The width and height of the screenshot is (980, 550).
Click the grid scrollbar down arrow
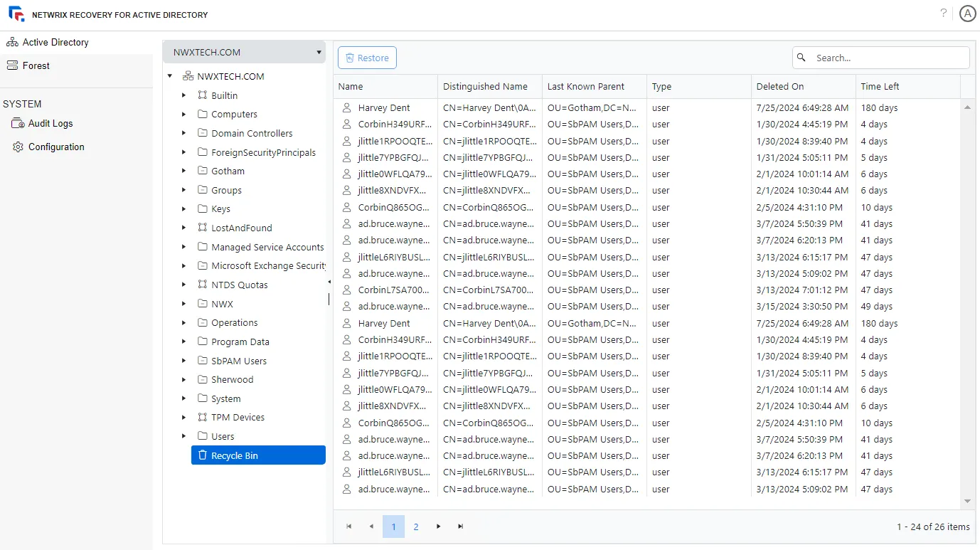(967, 502)
